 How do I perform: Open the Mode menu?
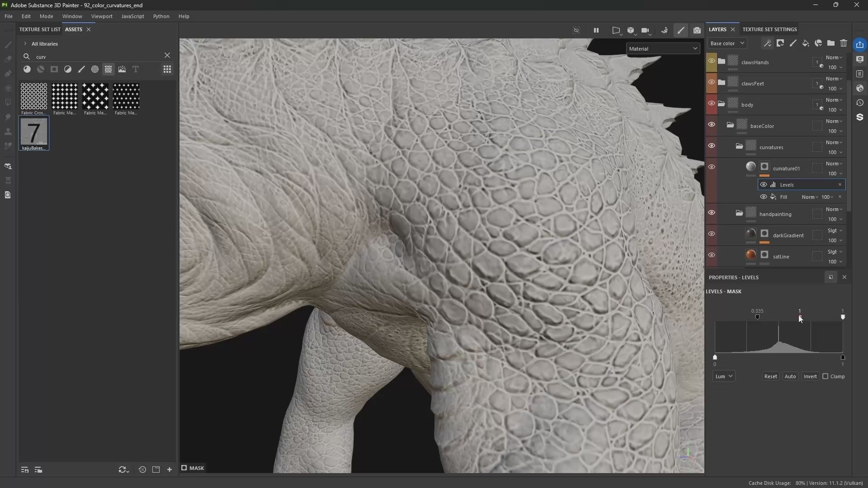(47, 16)
